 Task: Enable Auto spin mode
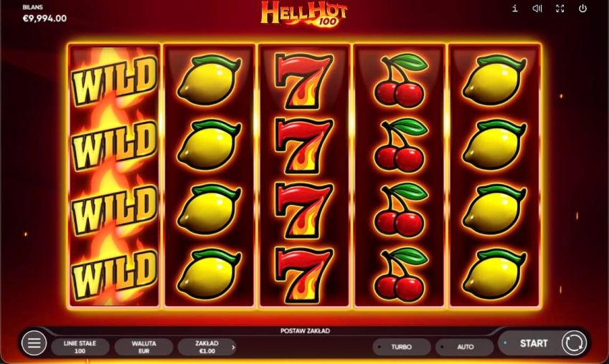[465, 347]
